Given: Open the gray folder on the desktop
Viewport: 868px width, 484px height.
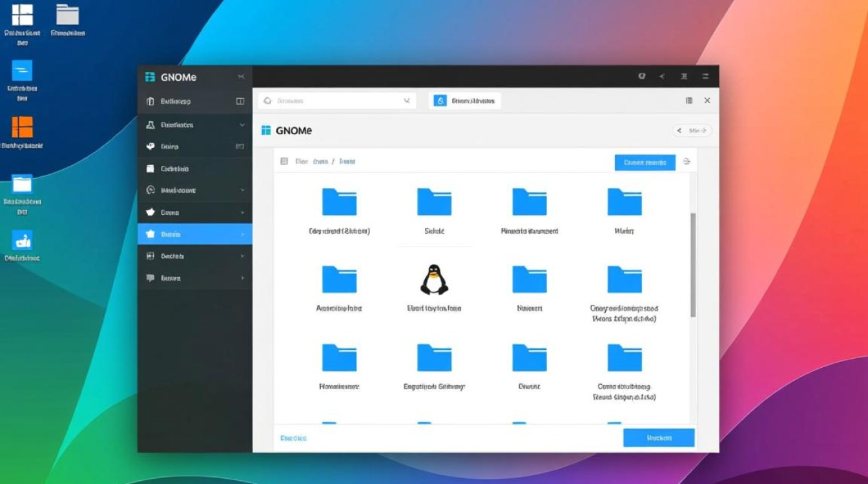Looking at the screenshot, I should point(67,15).
